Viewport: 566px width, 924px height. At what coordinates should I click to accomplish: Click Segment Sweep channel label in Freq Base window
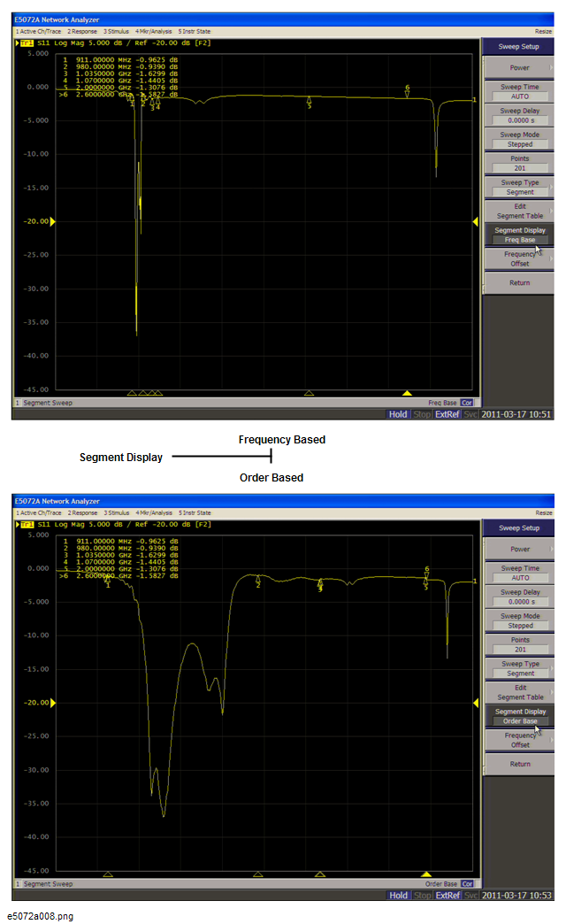coord(48,403)
